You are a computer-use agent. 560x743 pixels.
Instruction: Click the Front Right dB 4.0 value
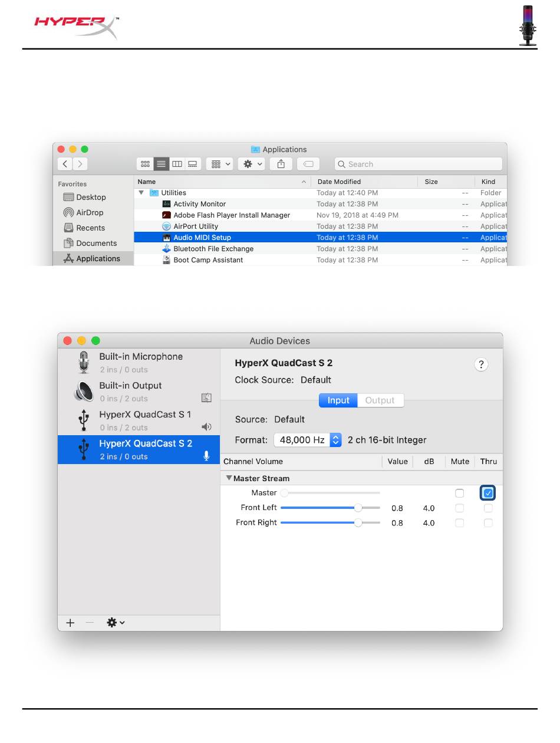coord(429,523)
